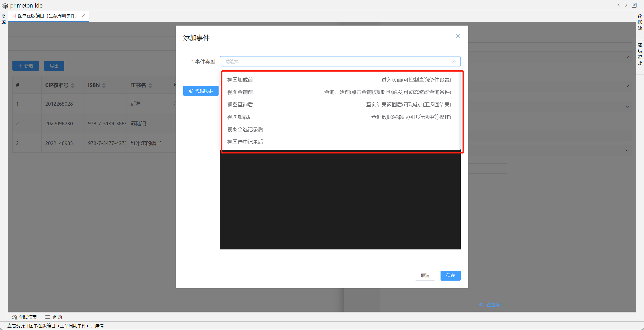Screen dimensions: 644x330
Task: Click the save icon in the title bar
Action: pyautogui.click(x=634, y=5)
